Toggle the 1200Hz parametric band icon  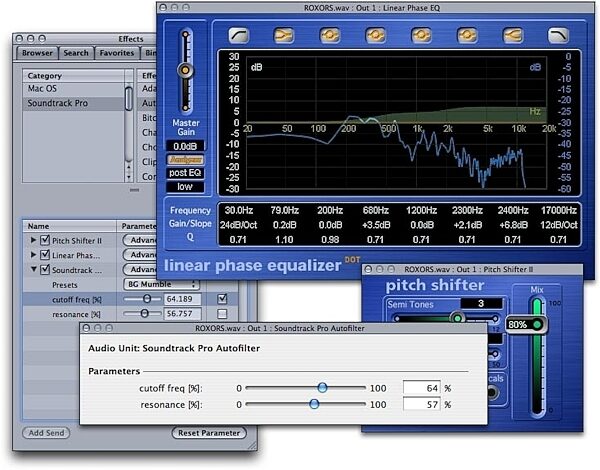coord(421,36)
